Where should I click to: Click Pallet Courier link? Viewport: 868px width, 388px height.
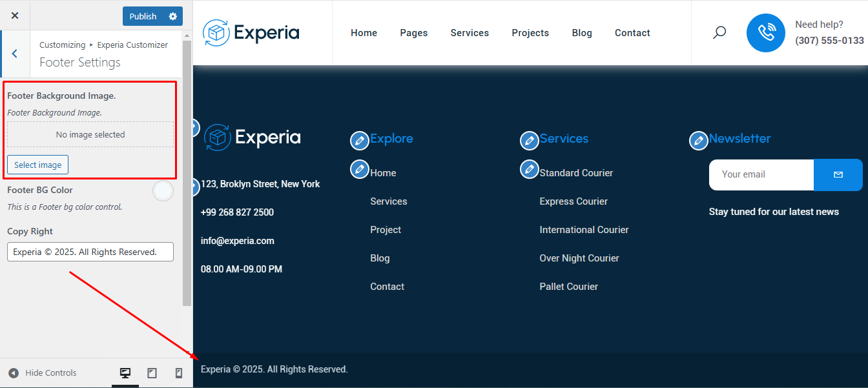click(569, 287)
